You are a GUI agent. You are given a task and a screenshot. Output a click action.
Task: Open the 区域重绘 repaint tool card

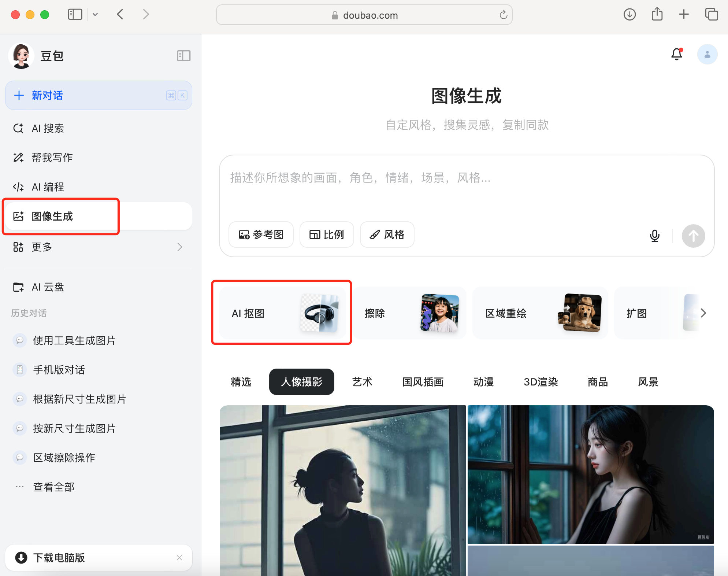[x=540, y=313]
